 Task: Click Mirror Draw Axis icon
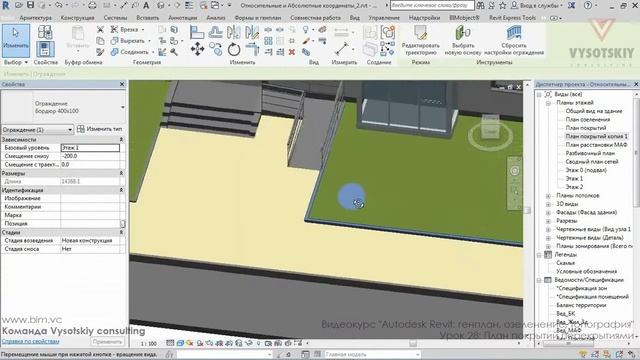252,32
